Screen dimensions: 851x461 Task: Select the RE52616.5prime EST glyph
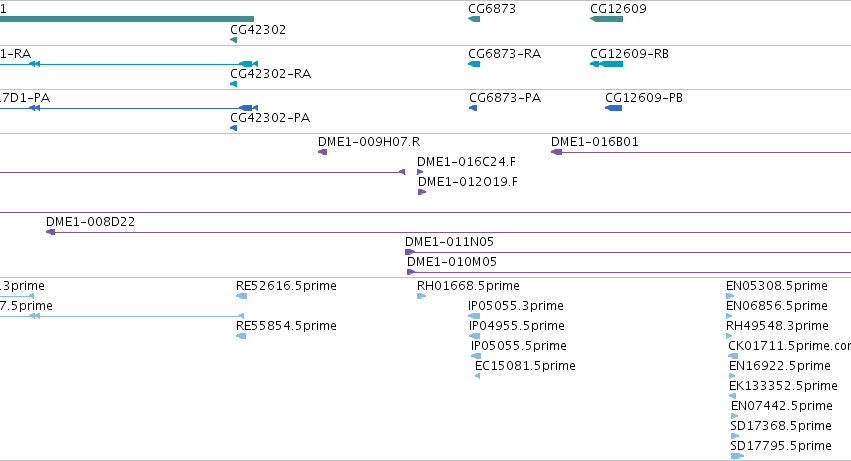click(x=242, y=296)
